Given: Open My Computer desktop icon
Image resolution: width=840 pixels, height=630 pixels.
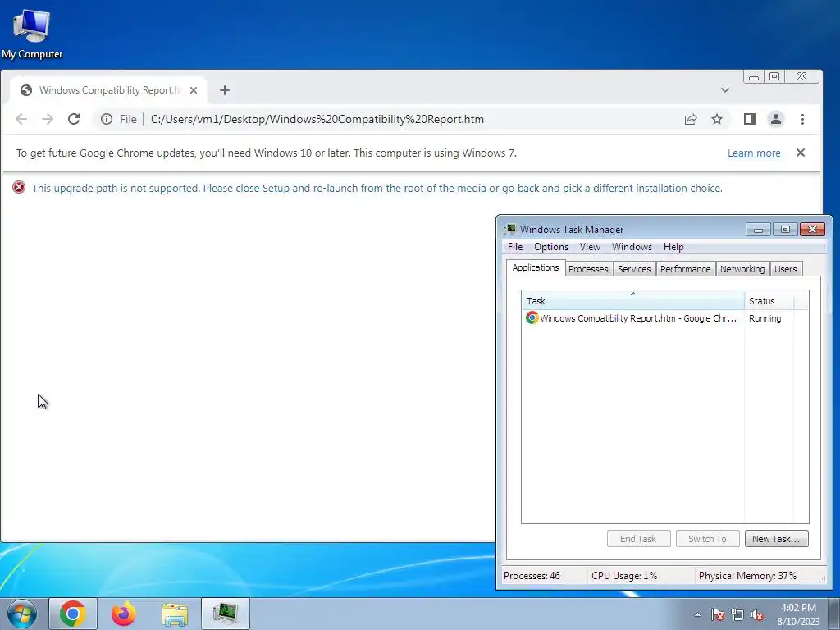Looking at the screenshot, I should click(x=32, y=33).
